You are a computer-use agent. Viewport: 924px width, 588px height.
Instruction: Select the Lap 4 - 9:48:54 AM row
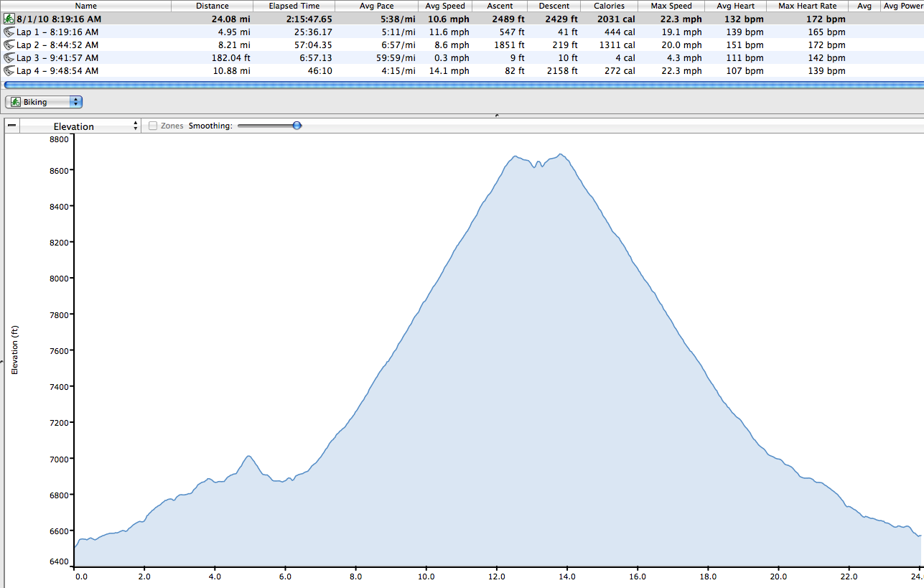57,71
